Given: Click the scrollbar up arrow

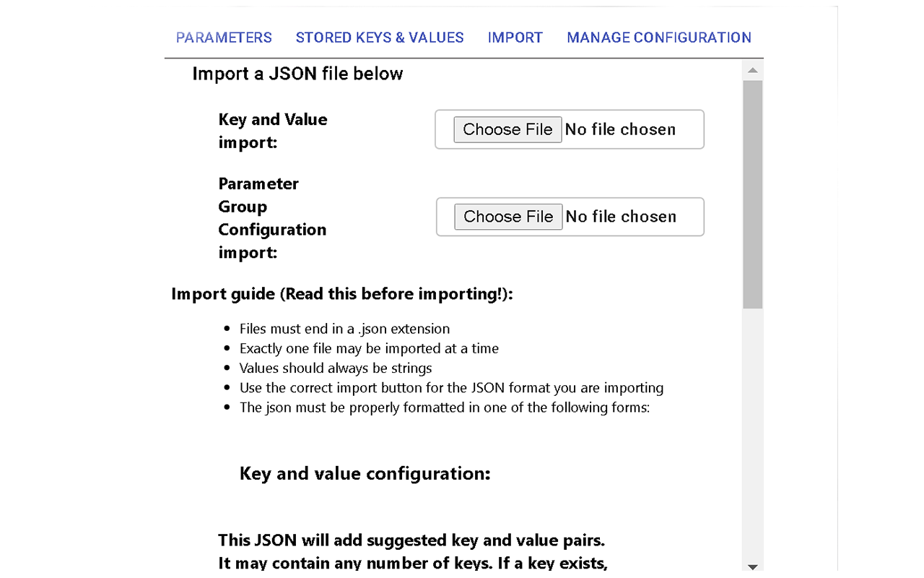Looking at the screenshot, I should coord(753,70).
